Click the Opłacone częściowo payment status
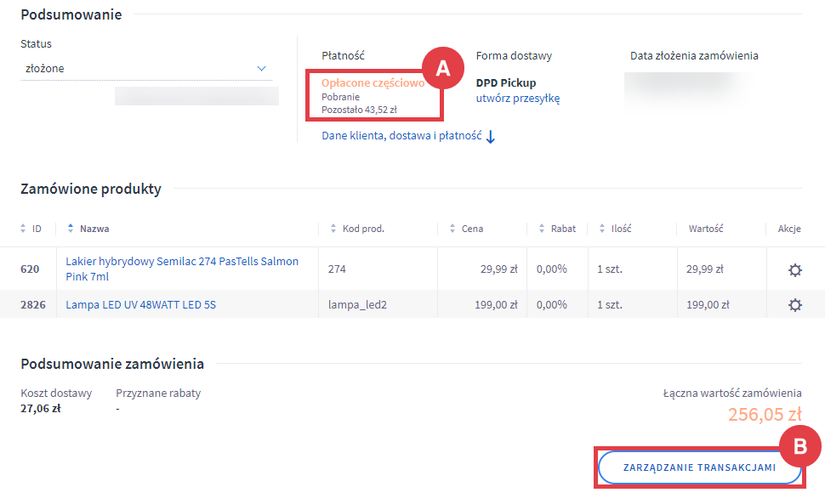This screenshot has width=825, height=504. click(373, 83)
